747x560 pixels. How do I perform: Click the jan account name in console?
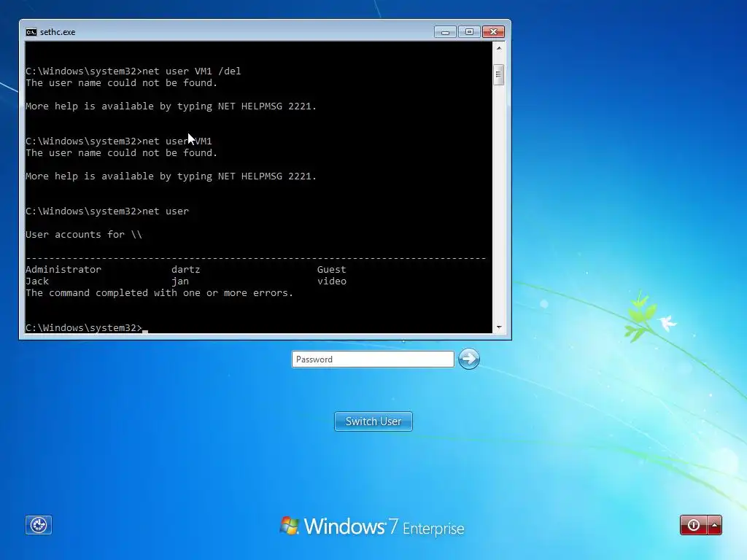pyautogui.click(x=180, y=281)
